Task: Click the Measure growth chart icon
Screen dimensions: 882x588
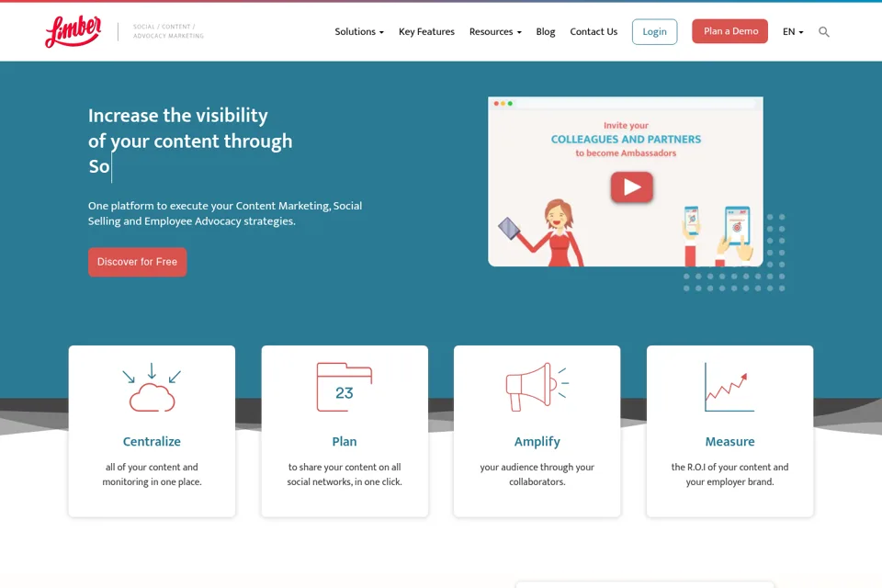Action: click(729, 387)
